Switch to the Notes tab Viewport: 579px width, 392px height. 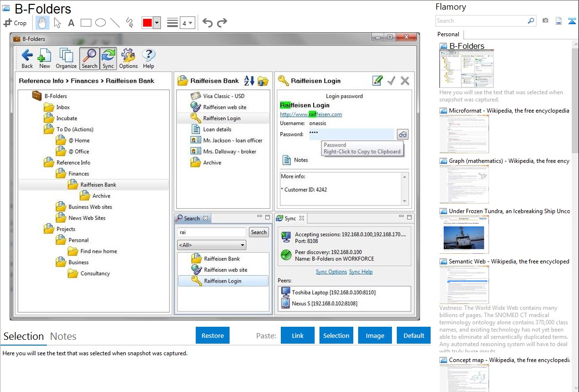(63, 336)
